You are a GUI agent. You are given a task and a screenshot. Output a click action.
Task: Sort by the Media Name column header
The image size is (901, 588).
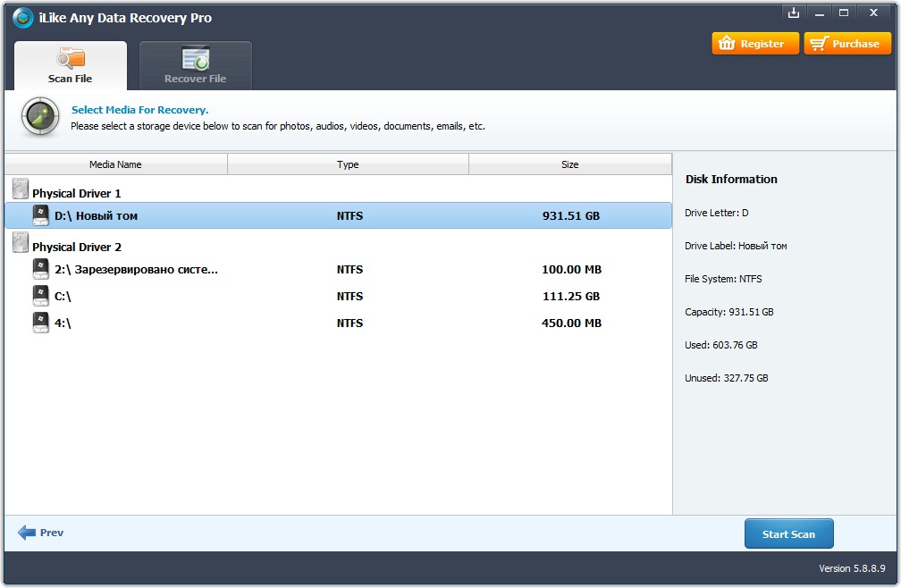[115, 164]
